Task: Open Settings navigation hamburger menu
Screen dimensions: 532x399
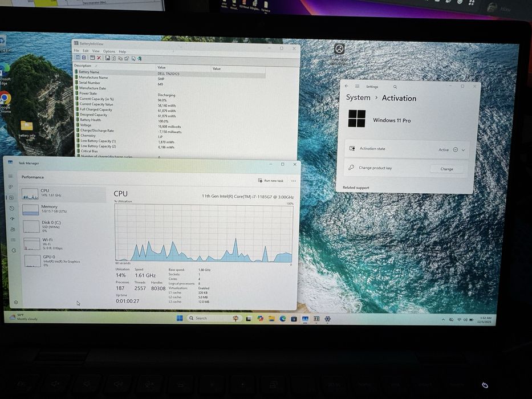Action: coord(357,86)
